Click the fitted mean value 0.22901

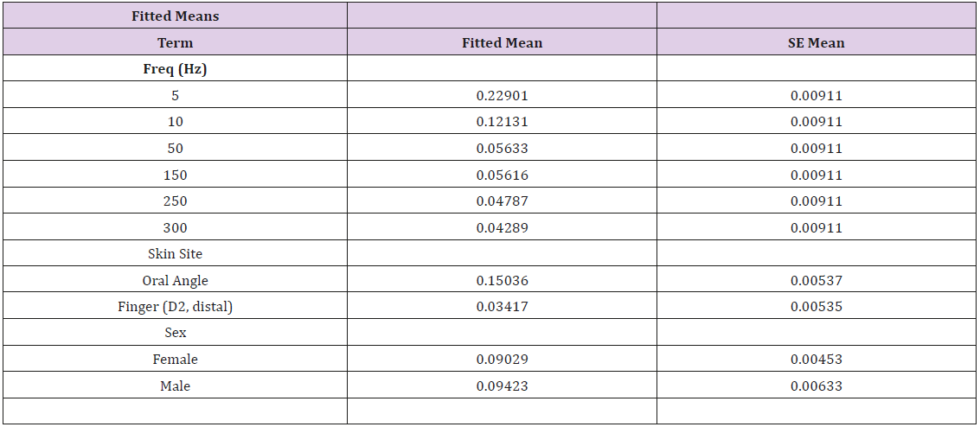502,95
